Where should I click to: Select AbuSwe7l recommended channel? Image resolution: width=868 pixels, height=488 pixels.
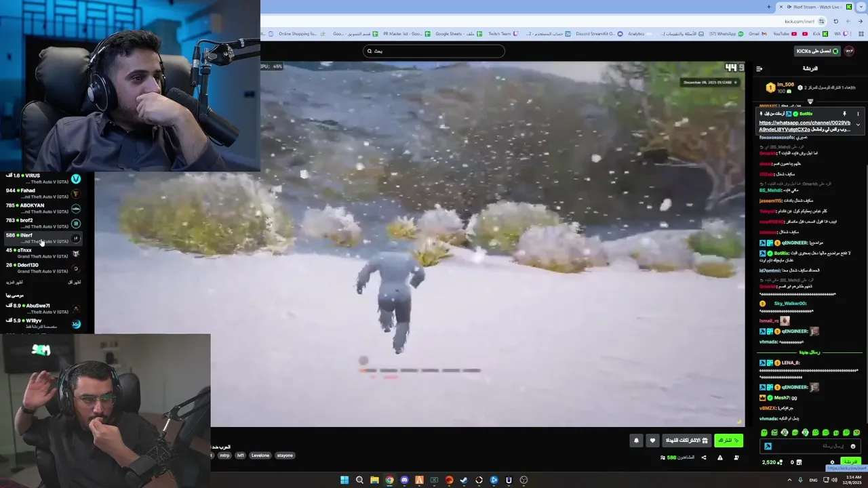(x=42, y=308)
